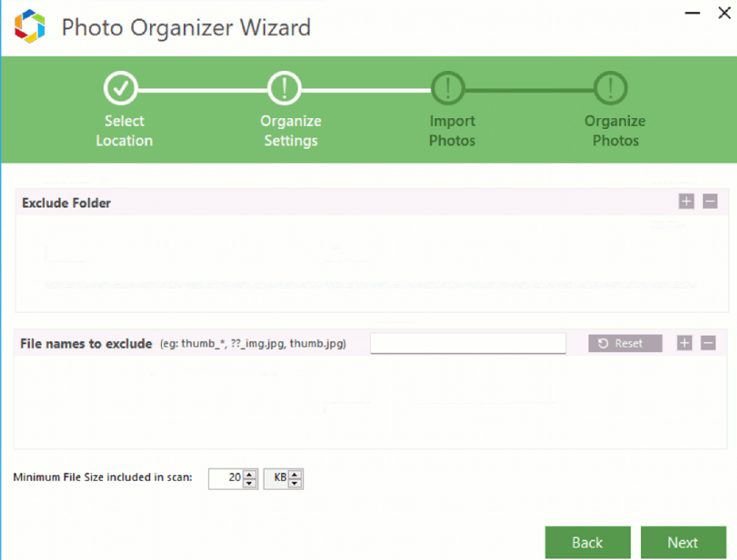Screen dimensions: 737x560
Task: Click the Reset button for file names
Action: [x=625, y=344]
